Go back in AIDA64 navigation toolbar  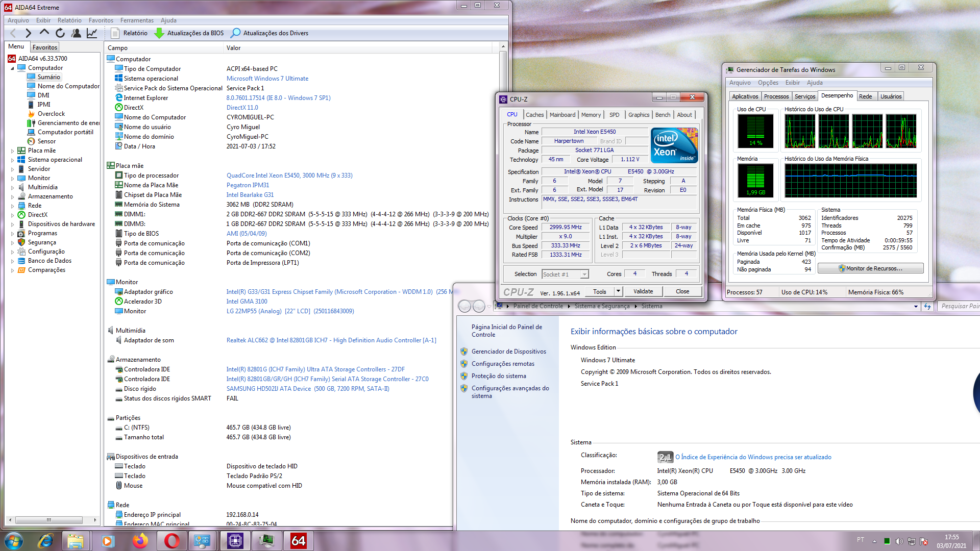tap(13, 33)
